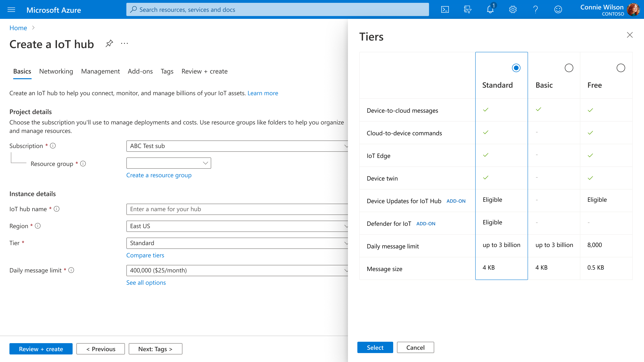Select the Basic tier radio button
644x362 pixels.
point(569,68)
